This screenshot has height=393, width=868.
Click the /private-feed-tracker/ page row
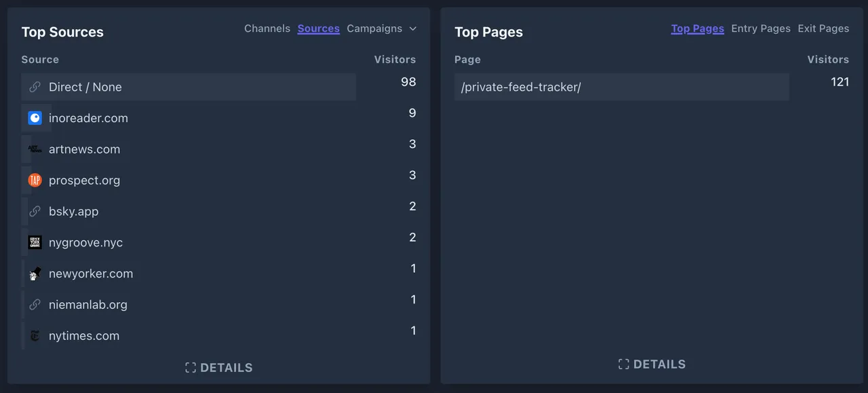pyautogui.click(x=621, y=87)
